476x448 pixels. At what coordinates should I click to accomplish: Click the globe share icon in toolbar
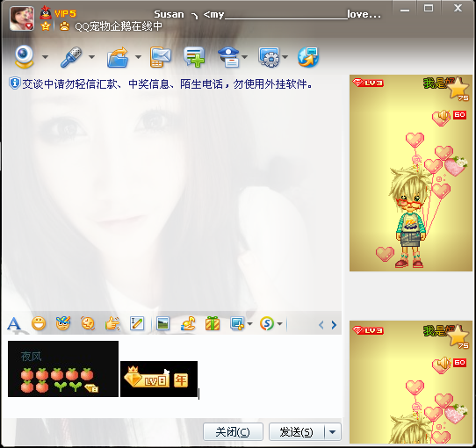click(308, 57)
